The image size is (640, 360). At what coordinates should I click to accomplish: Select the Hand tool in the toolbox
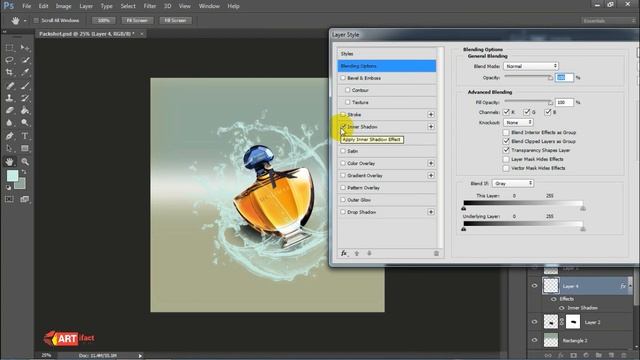click(x=9, y=162)
